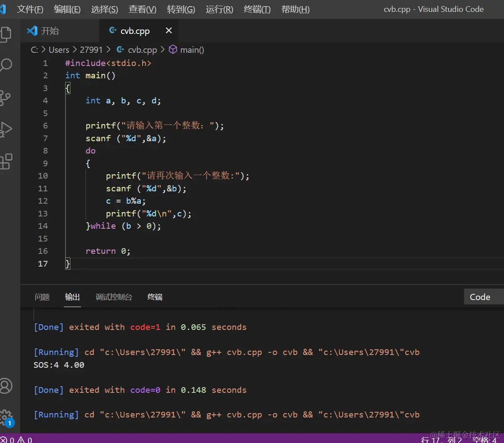
Task: Open the Source Control view icon
Action: coord(6,98)
